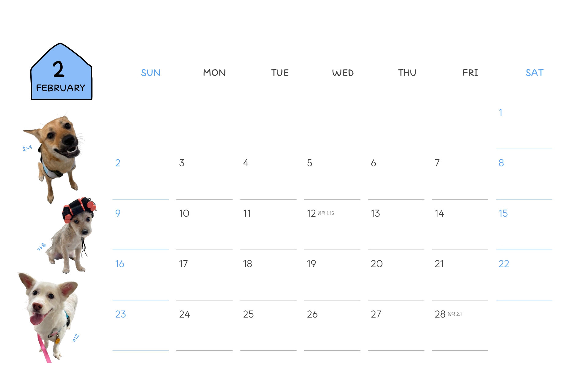588x383 pixels.
Task: Select date 5 on Wednesday
Action: (309, 163)
